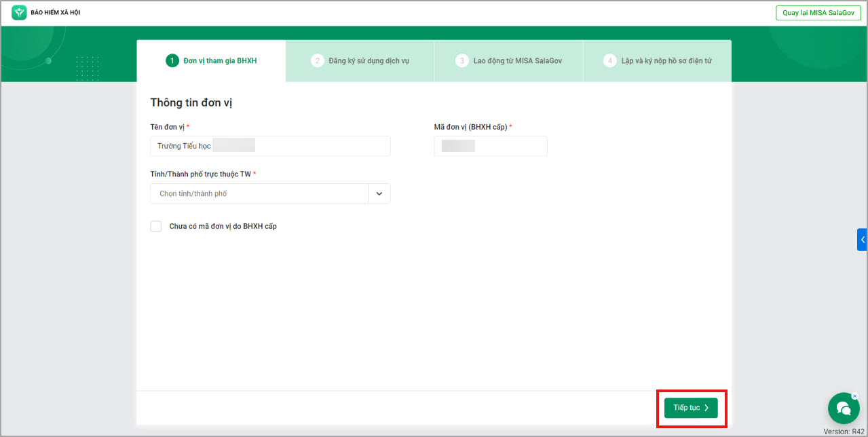Focus the Tên đơn vị input field
The image size is (868, 437).
click(x=270, y=146)
